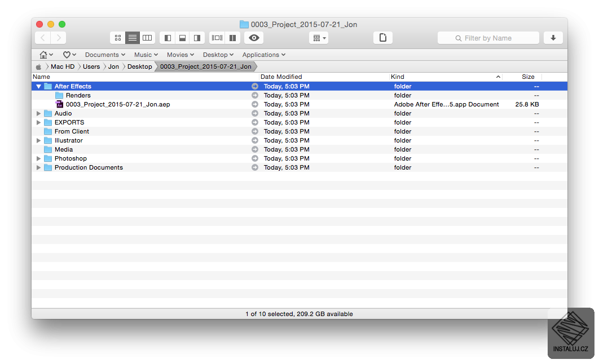
Task: Switch to column view
Action: [147, 38]
